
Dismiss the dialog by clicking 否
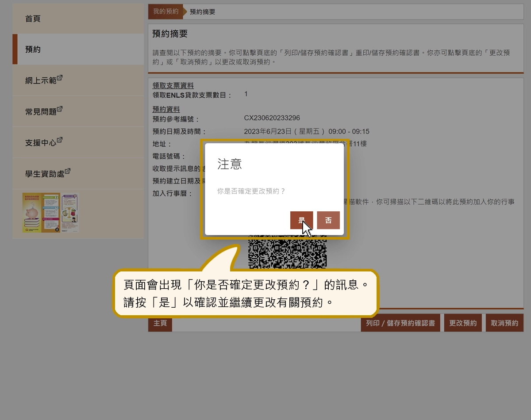click(x=328, y=220)
